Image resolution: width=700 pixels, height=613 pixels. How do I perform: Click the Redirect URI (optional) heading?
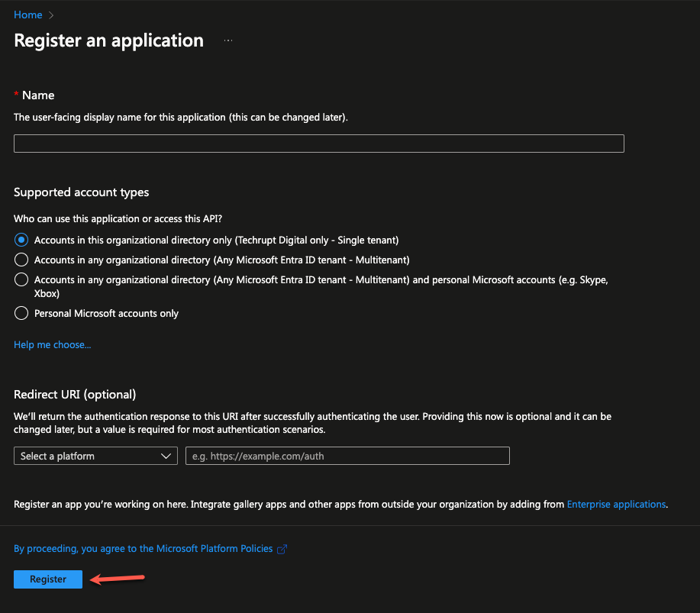[x=75, y=395]
